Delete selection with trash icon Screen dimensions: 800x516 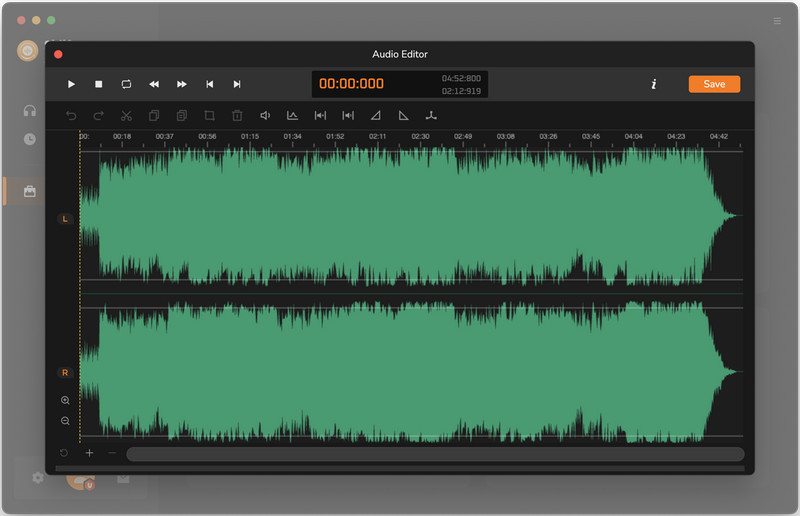coord(237,116)
